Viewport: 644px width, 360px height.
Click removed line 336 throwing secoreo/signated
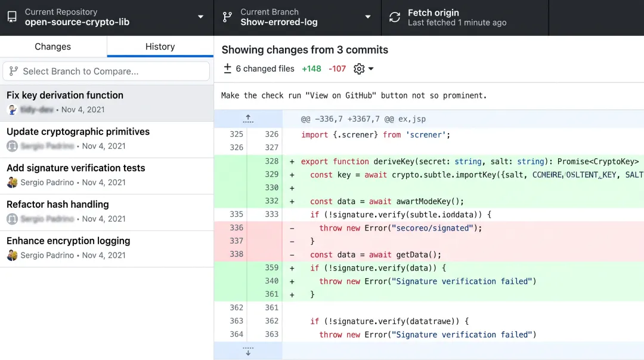click(x=429, y=228)
